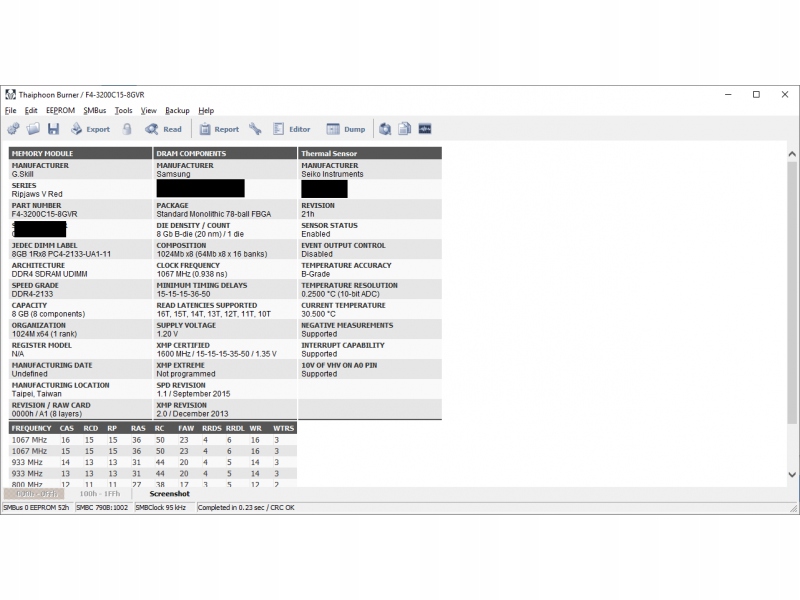Switch to the 000h - 0FFh tab
This screenshot has height=600, width=800.
pos(34,493)
